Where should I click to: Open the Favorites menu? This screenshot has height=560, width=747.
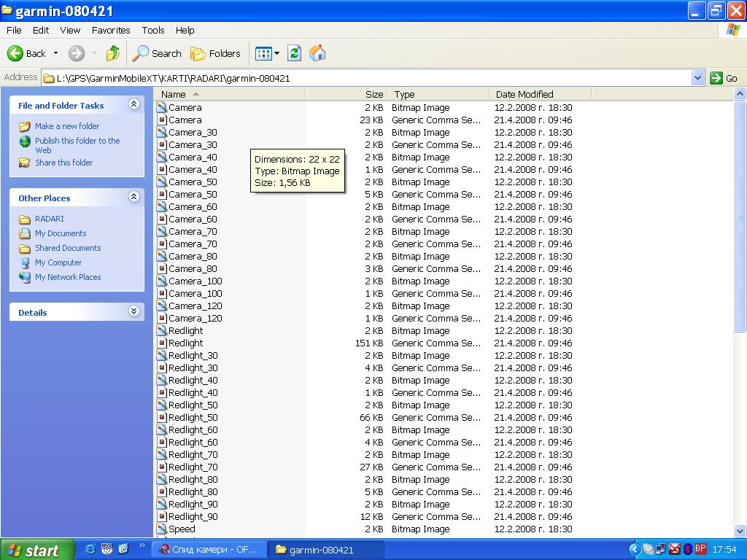click(x=111, y=30)
